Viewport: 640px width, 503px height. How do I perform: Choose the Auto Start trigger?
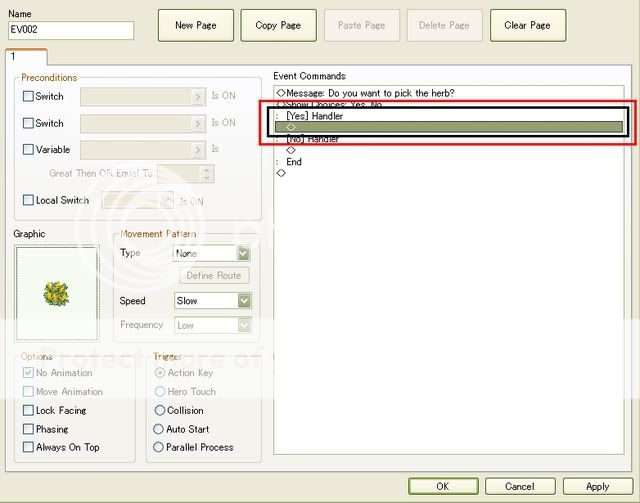[160, 429]
